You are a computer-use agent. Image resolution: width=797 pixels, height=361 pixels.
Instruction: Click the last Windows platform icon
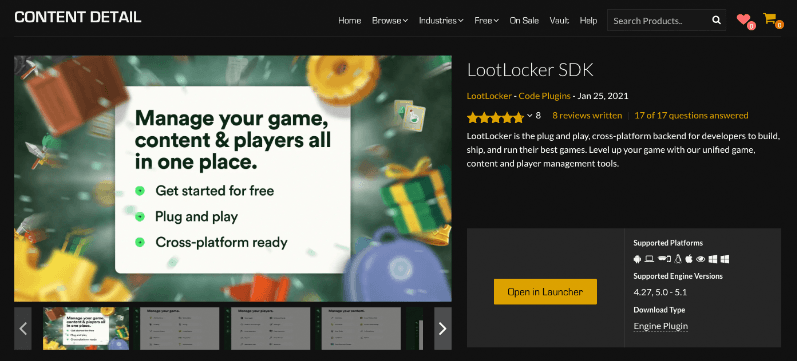(x=725, y=259)
